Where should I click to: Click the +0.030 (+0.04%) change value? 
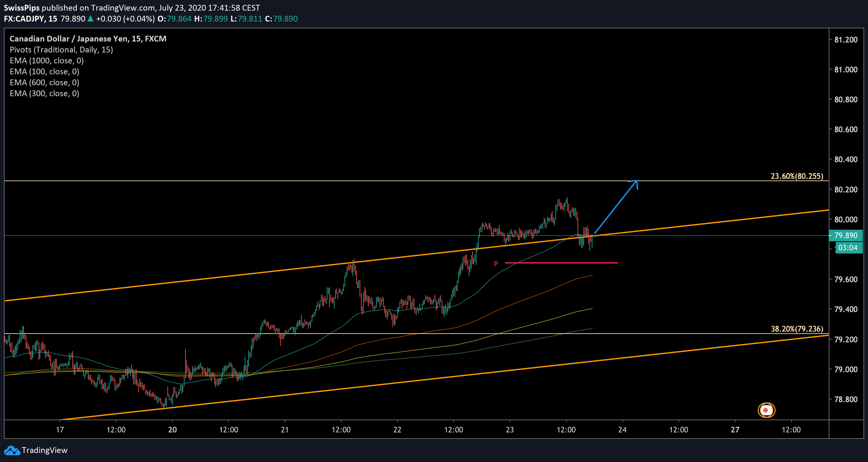(125, 19)
